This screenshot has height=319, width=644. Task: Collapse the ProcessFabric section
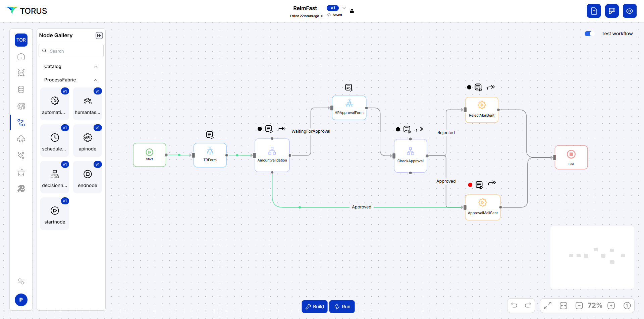point(96,80)
